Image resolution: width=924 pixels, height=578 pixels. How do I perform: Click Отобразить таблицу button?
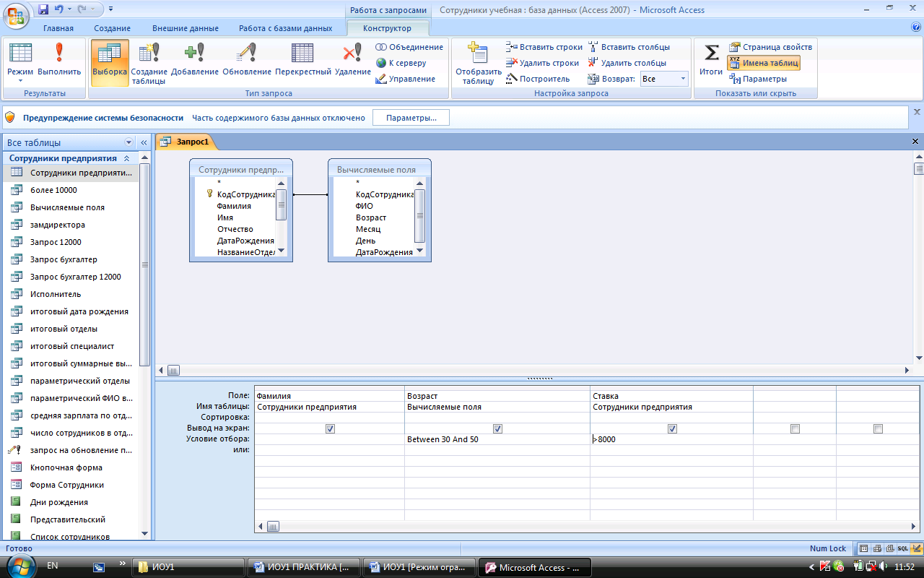[x=478, y=63]
